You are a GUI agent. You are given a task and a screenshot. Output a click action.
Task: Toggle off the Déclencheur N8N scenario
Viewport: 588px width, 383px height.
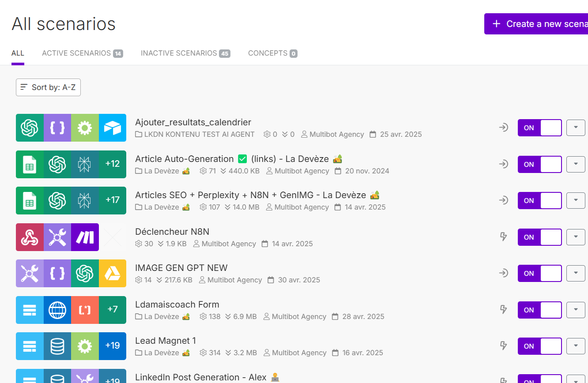pyautogui.click(x=539, y=237)
